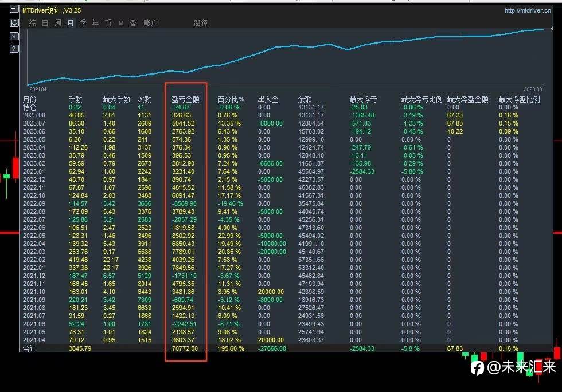Select the 月 monthly statistics tab
Image resolution: width=562 pixels, height=392 pixels.
coord(70,23)
